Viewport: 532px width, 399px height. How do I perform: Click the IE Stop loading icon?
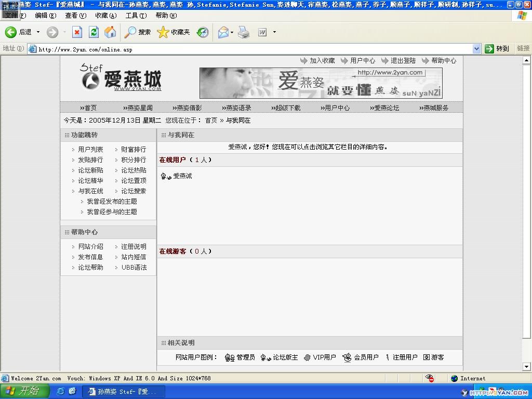pos(77,32)
